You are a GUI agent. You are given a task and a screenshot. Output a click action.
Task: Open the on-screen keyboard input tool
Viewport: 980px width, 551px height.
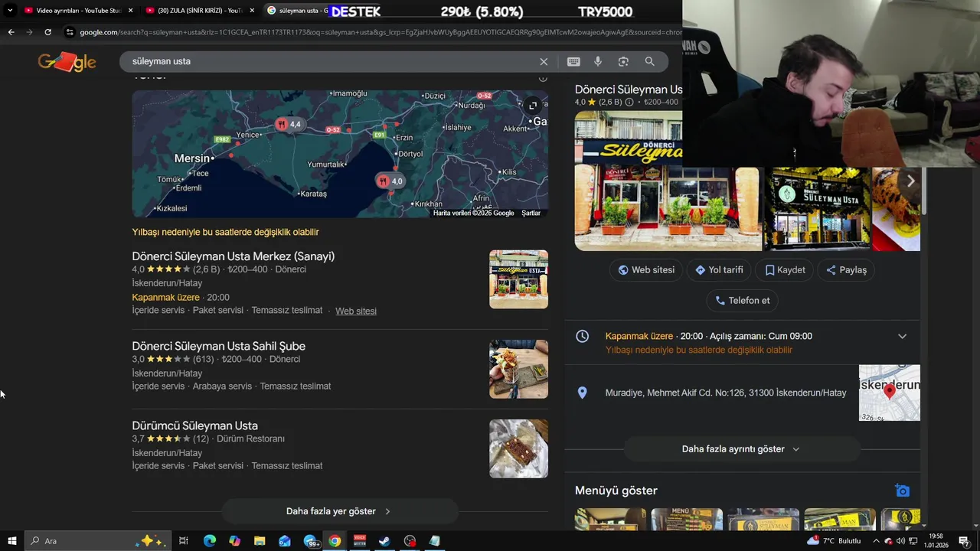[573, 61]
